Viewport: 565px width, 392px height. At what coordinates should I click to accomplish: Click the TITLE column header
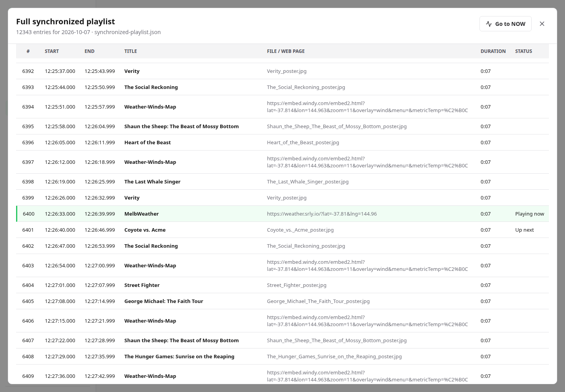(x=131, y=51)
